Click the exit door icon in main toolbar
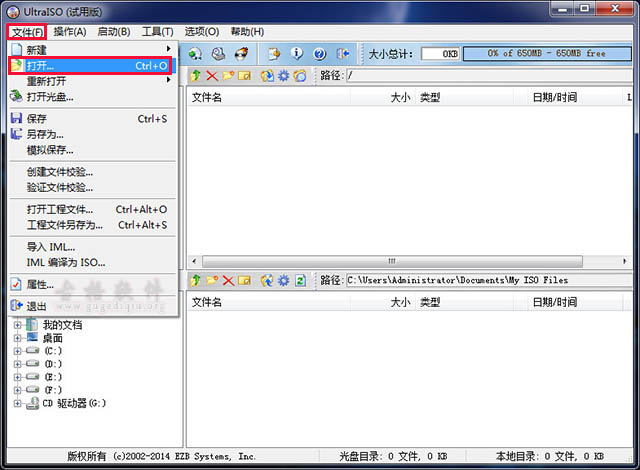Viewport: 640px width, 470px height. point(344,53)
